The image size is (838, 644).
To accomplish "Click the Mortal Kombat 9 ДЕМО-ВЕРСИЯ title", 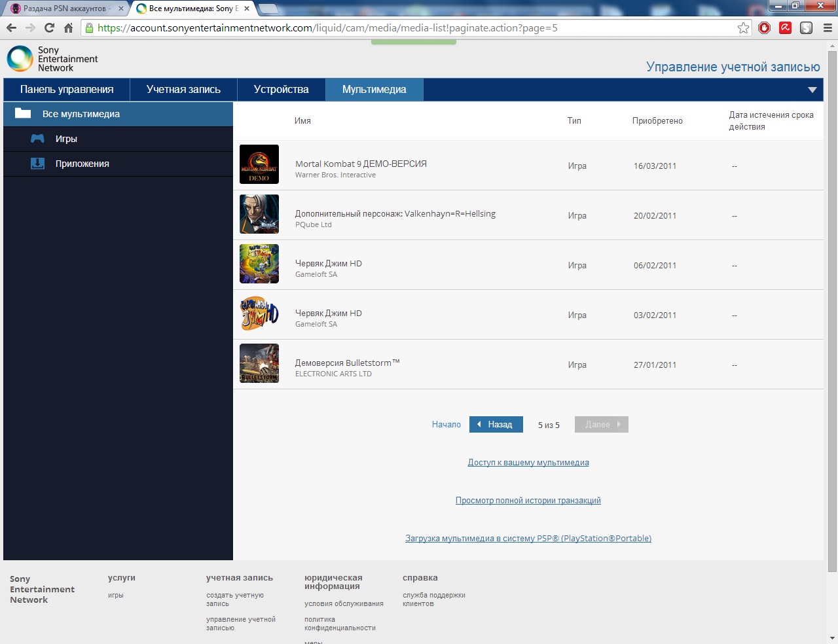I will (x=361, y=164).
